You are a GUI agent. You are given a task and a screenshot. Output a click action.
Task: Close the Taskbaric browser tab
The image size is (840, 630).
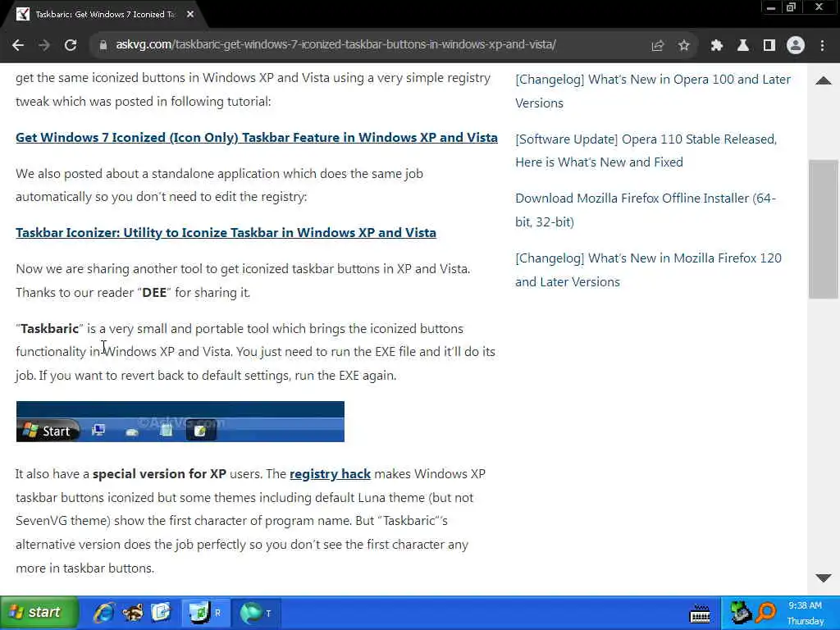[190, 15]
